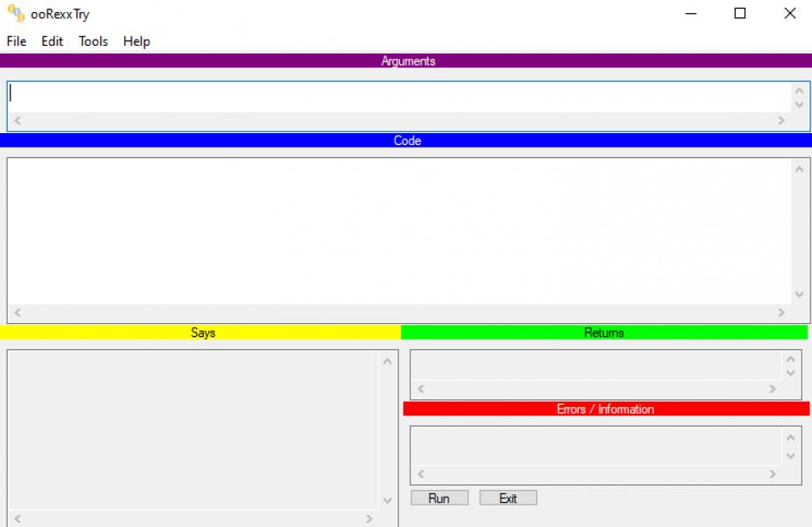The image size is (812, 527).
Task: Click the green Returns header label
Action: point(604,333)
